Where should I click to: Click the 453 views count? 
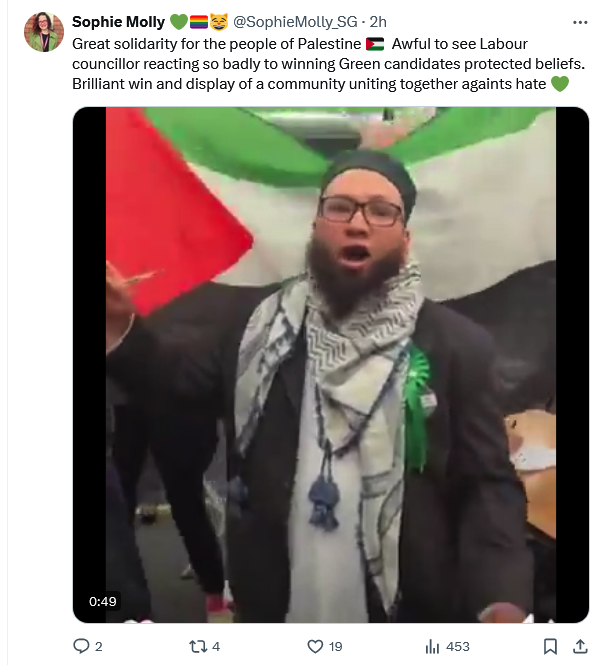click(458, 646)
